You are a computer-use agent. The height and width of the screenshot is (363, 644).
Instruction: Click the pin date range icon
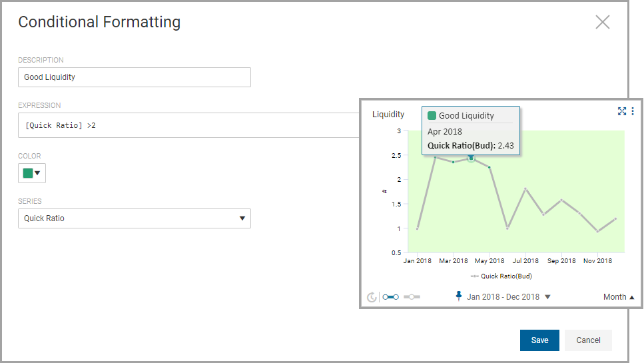pyautogui.click(x=459, y=296)
